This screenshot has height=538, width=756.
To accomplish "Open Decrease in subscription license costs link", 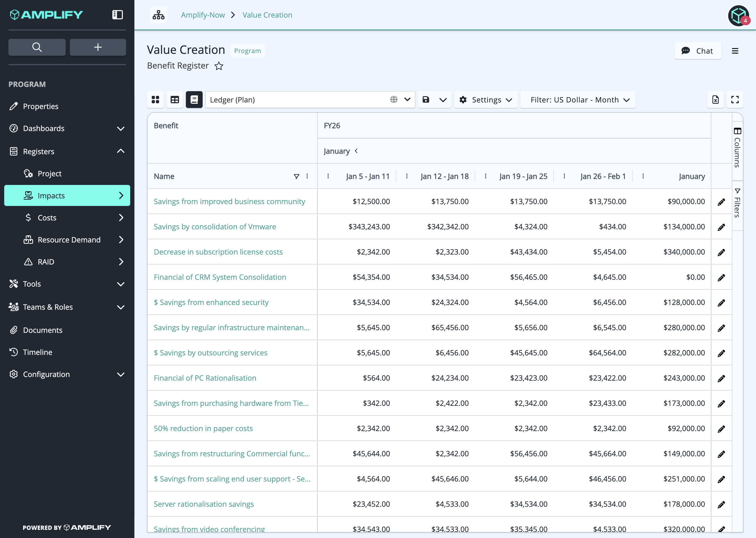I will pyautogui.click(x=218, y=252).
